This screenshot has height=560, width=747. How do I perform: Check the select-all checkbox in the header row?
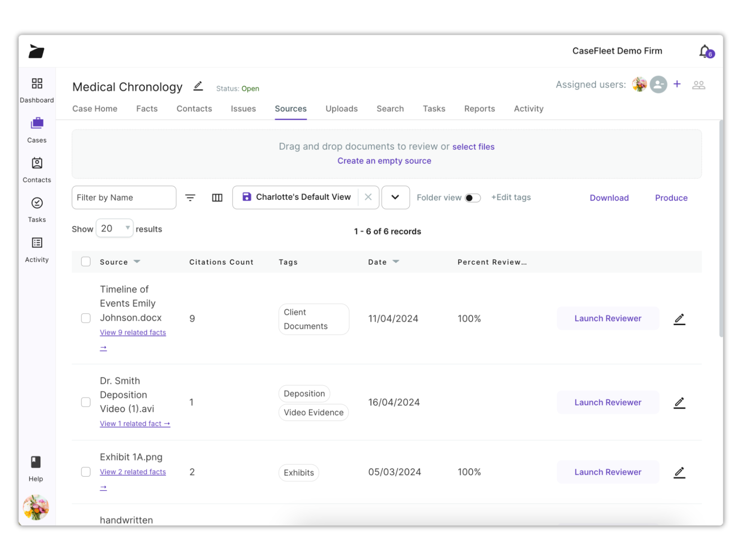click(x=86, y=262)
